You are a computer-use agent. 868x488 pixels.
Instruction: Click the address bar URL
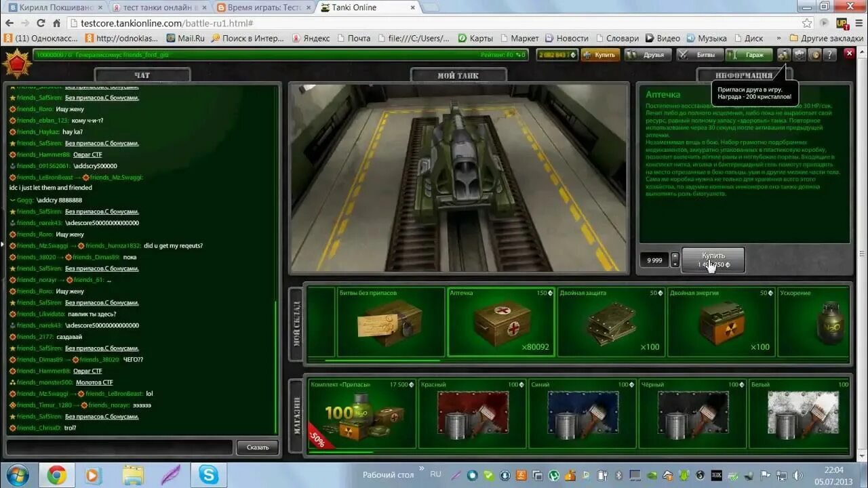point(167,23)
